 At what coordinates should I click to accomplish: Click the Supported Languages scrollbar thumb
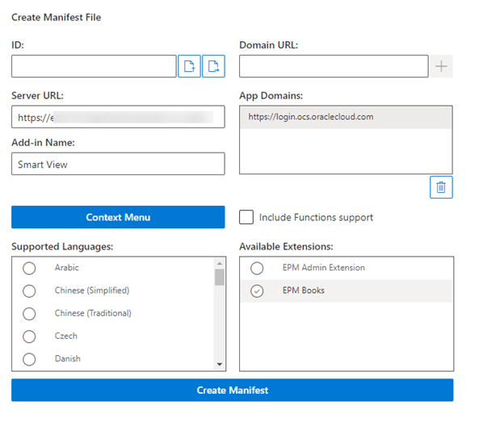point(219,278)
